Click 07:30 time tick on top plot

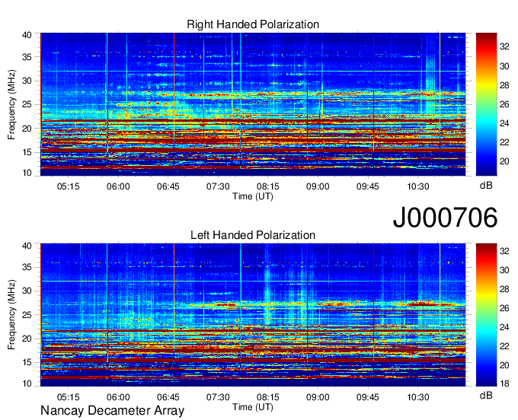(x=218, y=186)
